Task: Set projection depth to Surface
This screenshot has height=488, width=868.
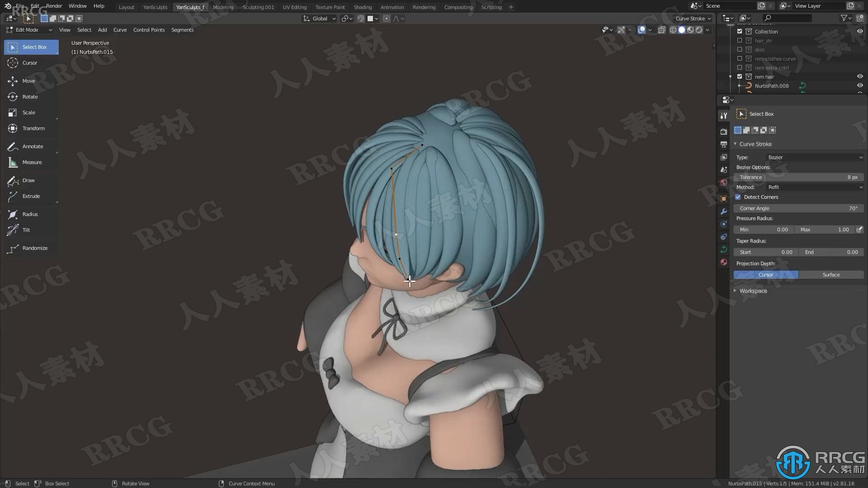Action: 831,275
